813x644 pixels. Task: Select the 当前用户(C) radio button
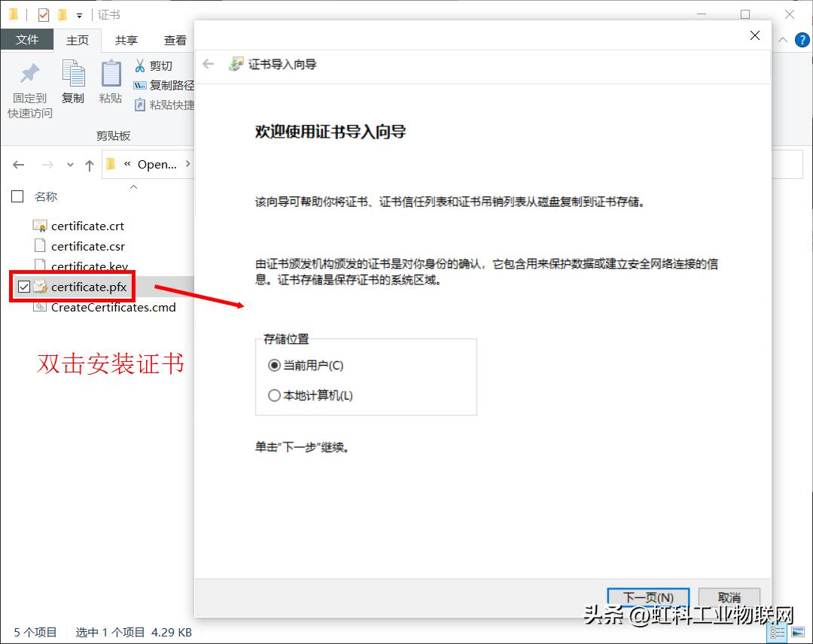click(274, 366)
